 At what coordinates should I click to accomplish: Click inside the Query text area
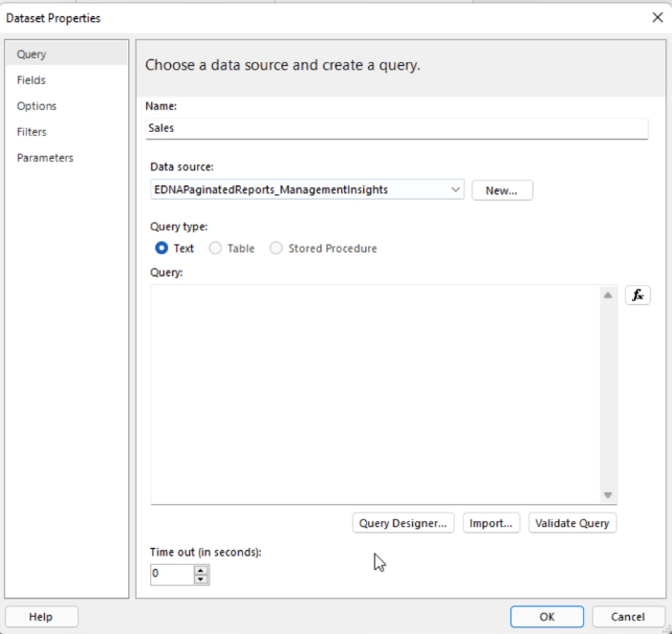(x=375, y=394)
